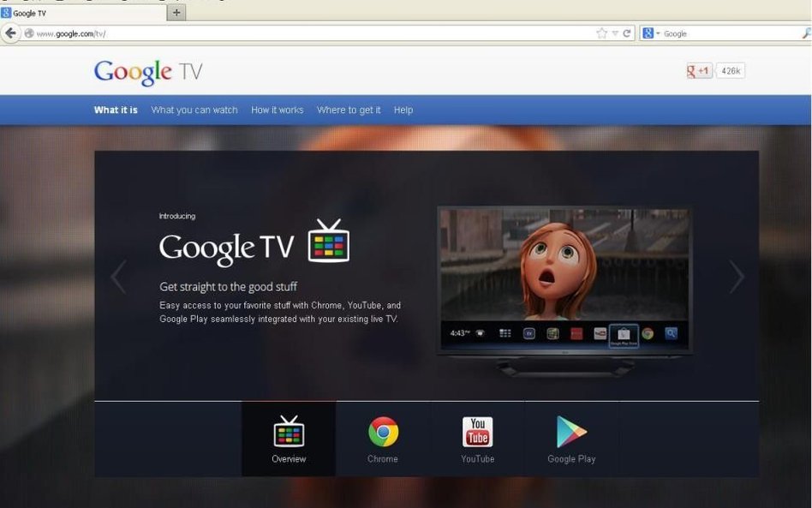Screen dimensions: 812x508
Task: Click the Google TV set icon beside heading
Action: (x=329, y=241)
